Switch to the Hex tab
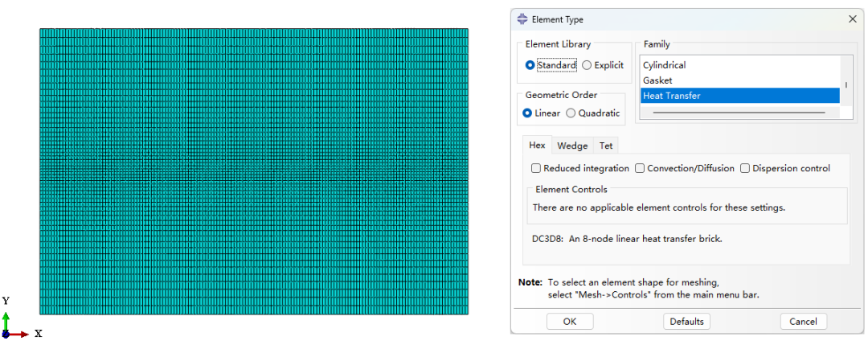The height and width of the screenshot is (345, 868). [537, 145]
